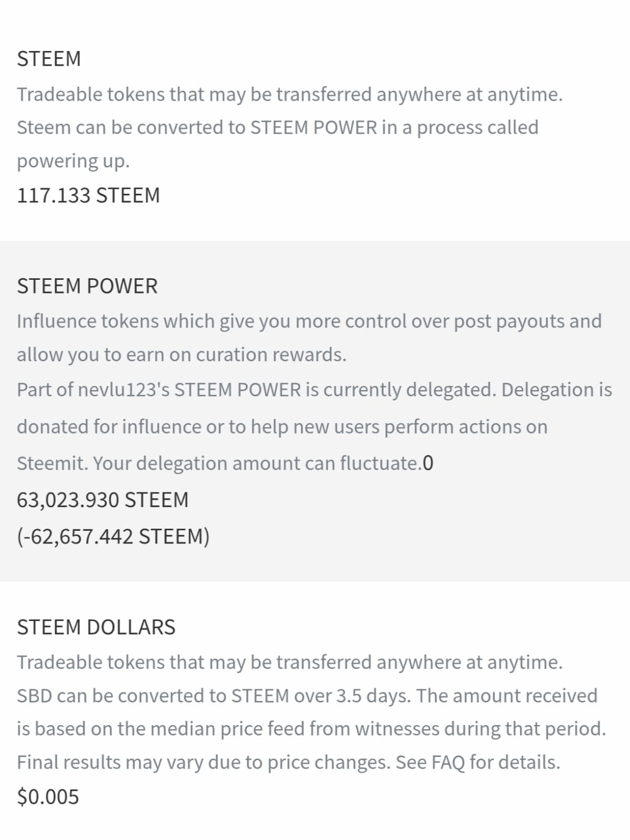This screenshot has width=630, height=840.
Task: Click the delegated amount (-62,657.442 STEEM)
Action: coord(113,537)
